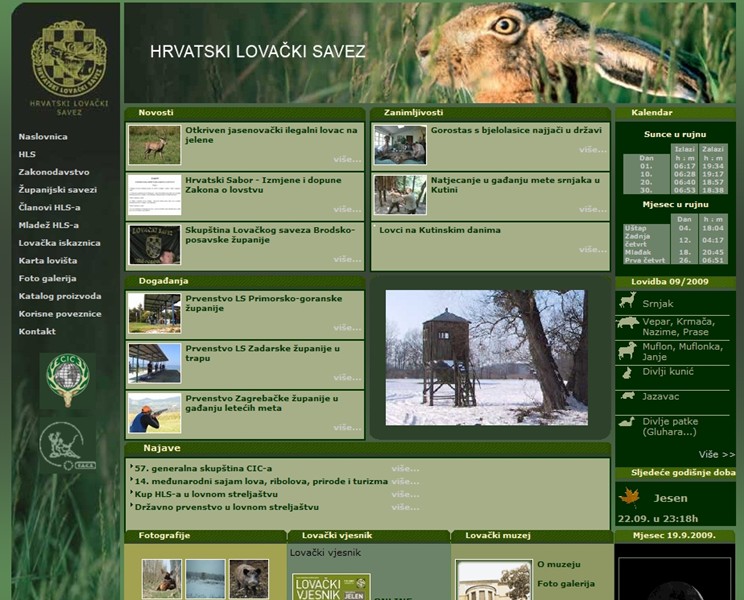Open 'Hrvatski Sabor - Izmjene i dopune' article

263,185
